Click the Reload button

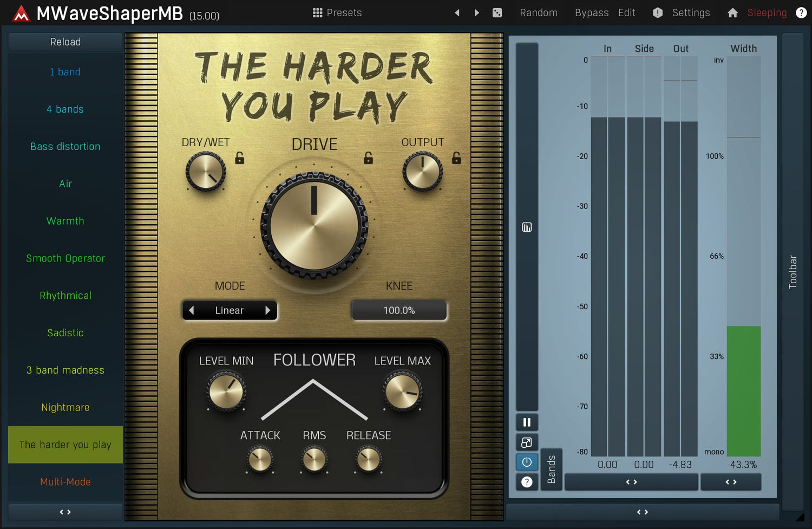click(65, 42)
